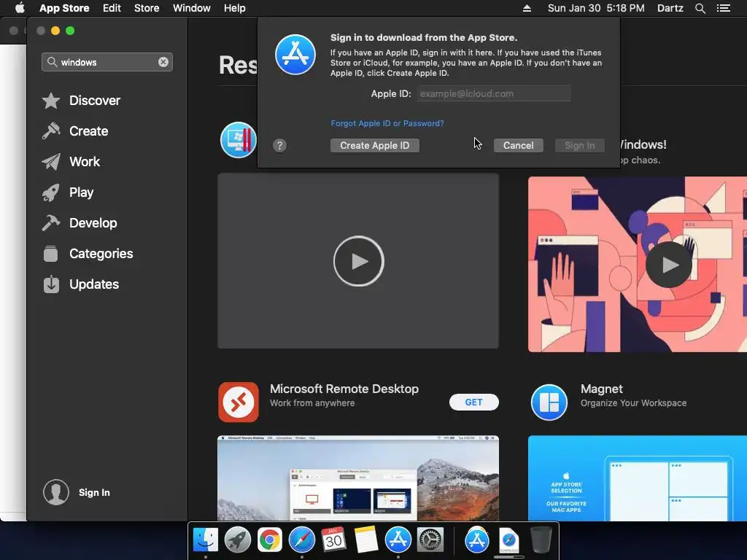Click the App Store Dock icon beside Notes
The image size is (747, 560).
point(398,540)
